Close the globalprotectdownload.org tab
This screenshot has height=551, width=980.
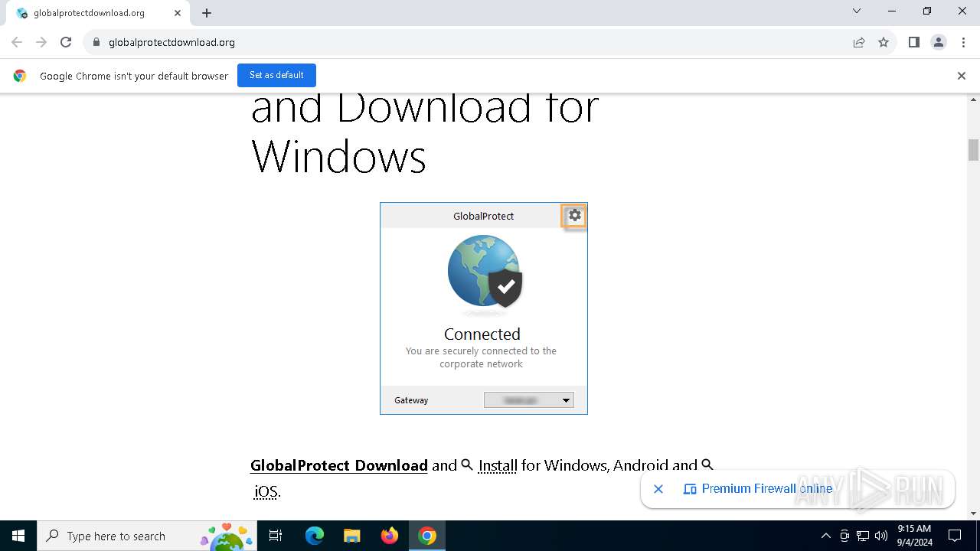(178, 13)
